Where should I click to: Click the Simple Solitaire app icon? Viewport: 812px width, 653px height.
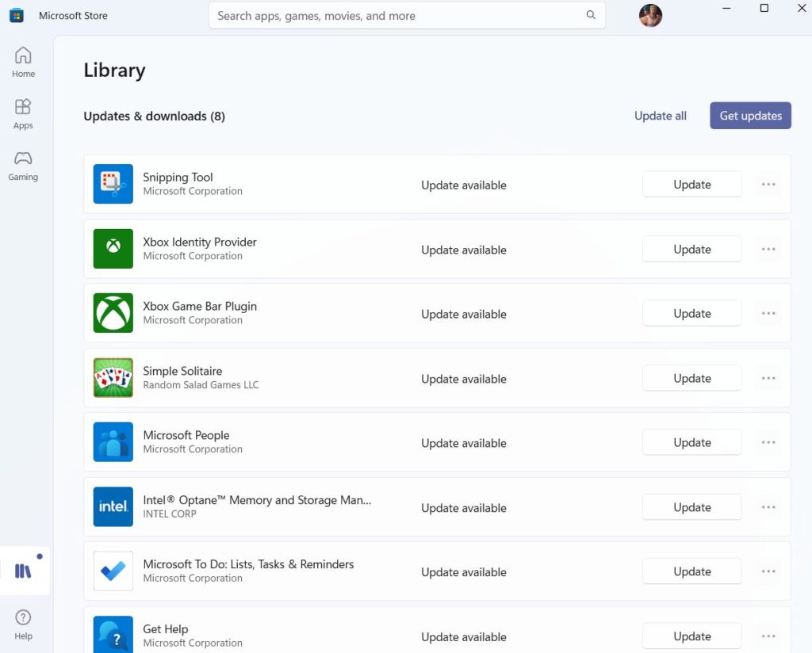pyautogui.click(x=113, y=378)
